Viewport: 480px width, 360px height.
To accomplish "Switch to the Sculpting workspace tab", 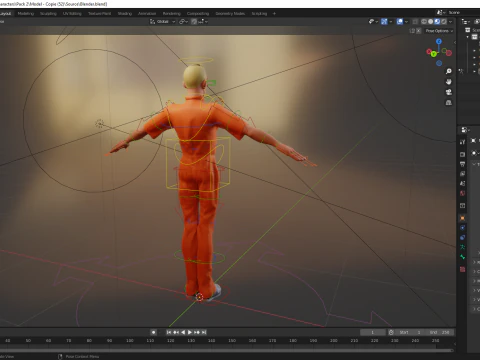I will [48, 14].
